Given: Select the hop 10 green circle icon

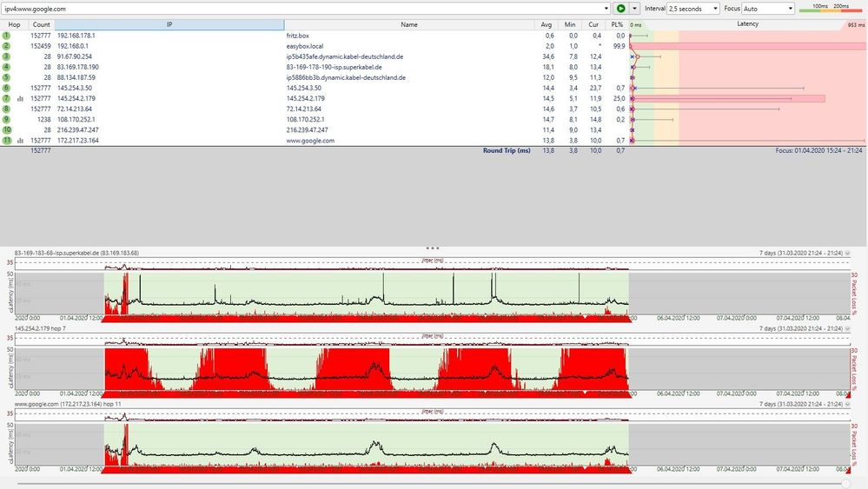Looking at the screenshot, I should [x=7, y=130].
